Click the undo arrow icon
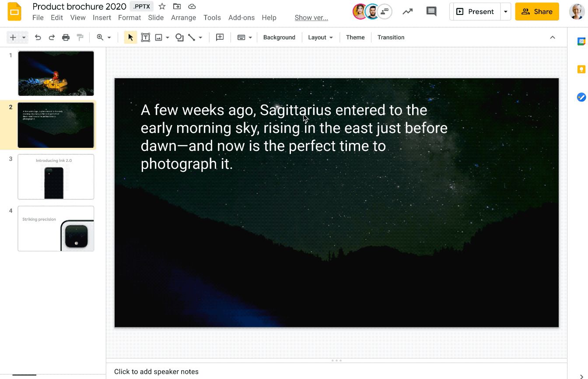 pos(38,38)
